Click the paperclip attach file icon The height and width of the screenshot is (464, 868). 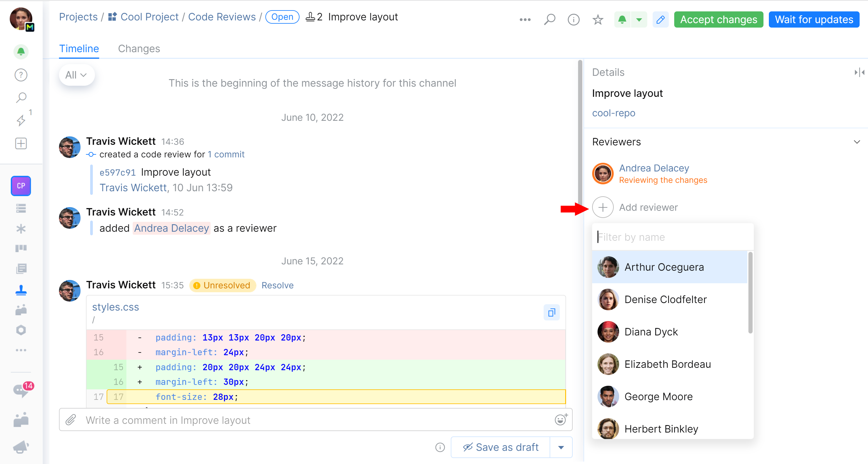[70, 420]
